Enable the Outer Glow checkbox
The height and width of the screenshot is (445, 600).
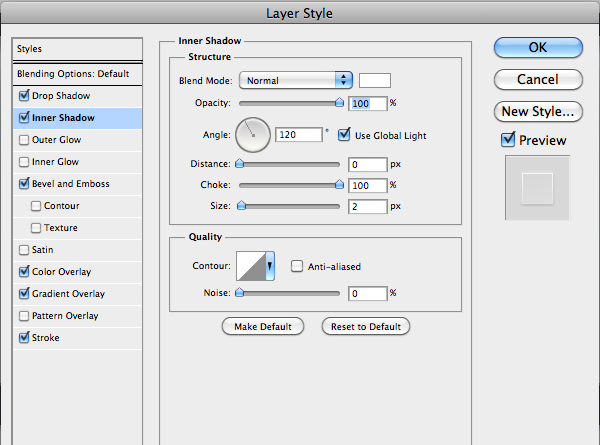tap(24, 140)
